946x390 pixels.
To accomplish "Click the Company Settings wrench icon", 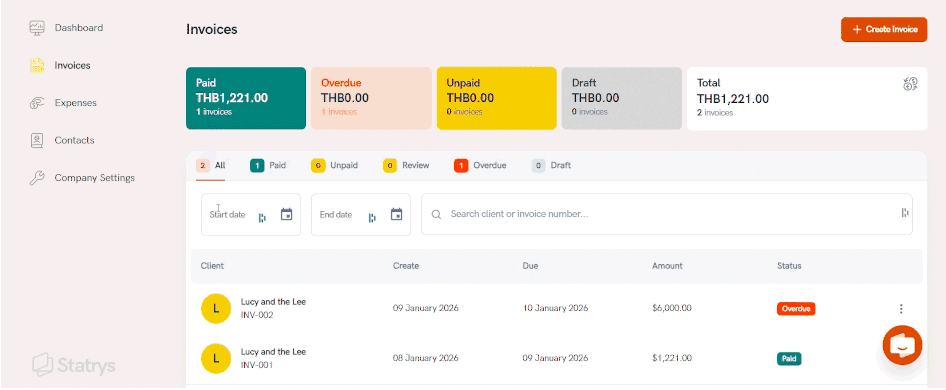I will tap(37, 178).
